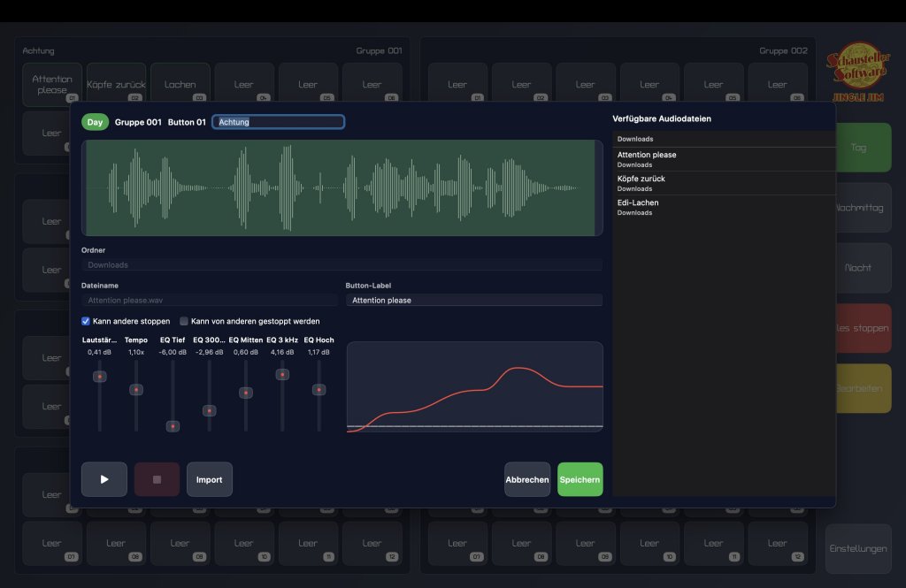Click the Button-Label input field
906x588 pixels.
coord(474,301)
